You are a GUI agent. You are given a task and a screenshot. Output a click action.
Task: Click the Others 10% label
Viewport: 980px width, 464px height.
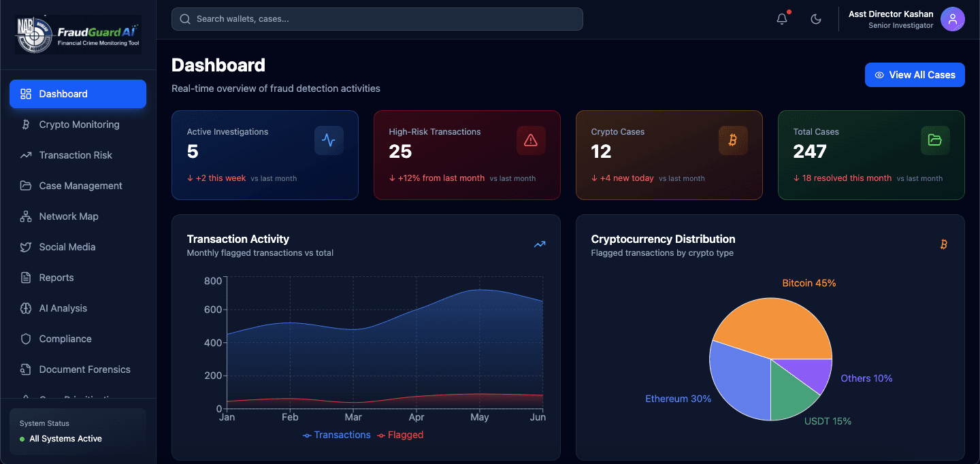coord(866,378)
